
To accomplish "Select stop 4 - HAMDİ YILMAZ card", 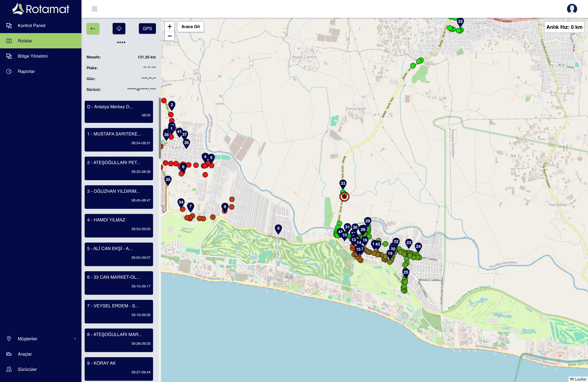I will [119, 226].
